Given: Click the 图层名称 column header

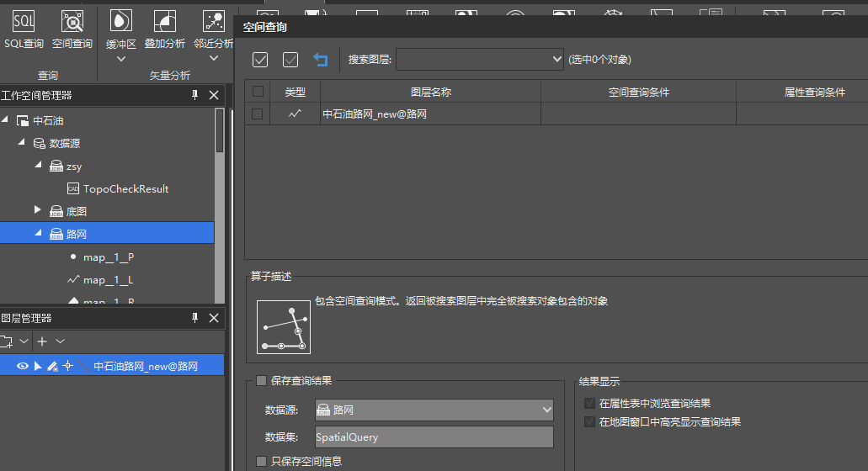Looking at the screenshot, I should click(431, 92).
